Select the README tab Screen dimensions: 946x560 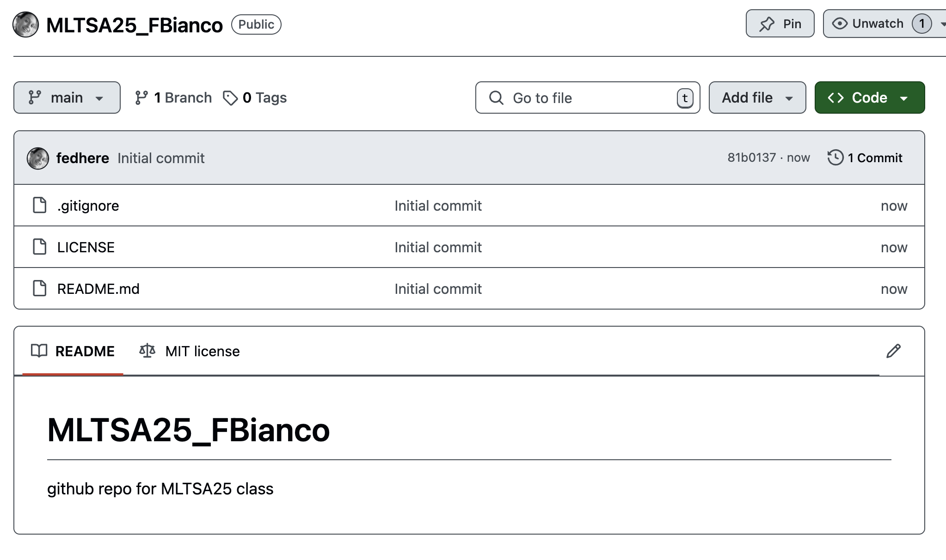73,351
